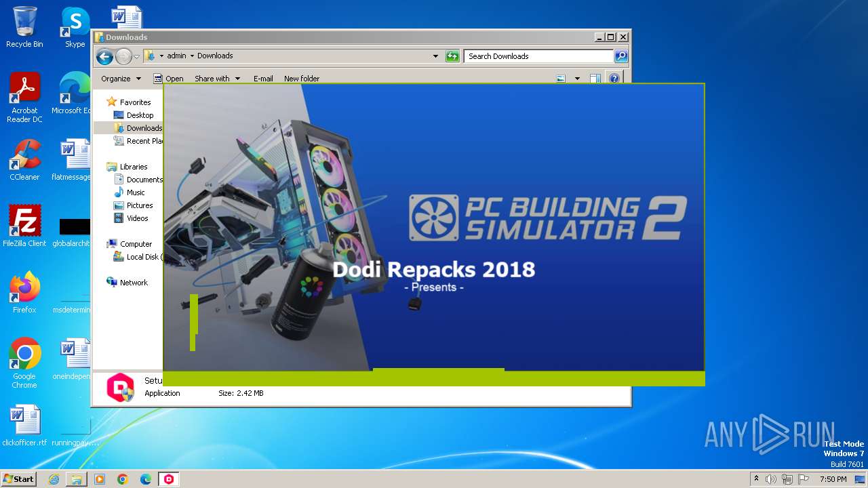Switch to the Dodi installer taskbar item
The image size is (868, 488).
tap(169, 479)
